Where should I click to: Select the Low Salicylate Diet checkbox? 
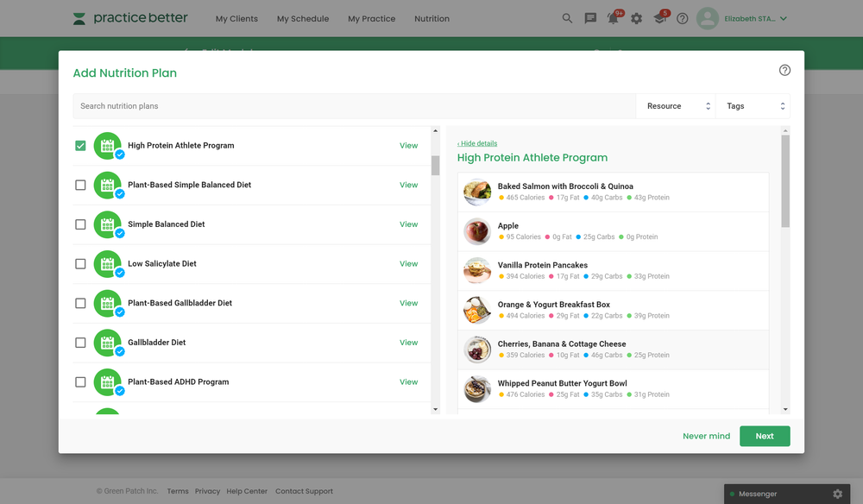[x=80, y=263]
